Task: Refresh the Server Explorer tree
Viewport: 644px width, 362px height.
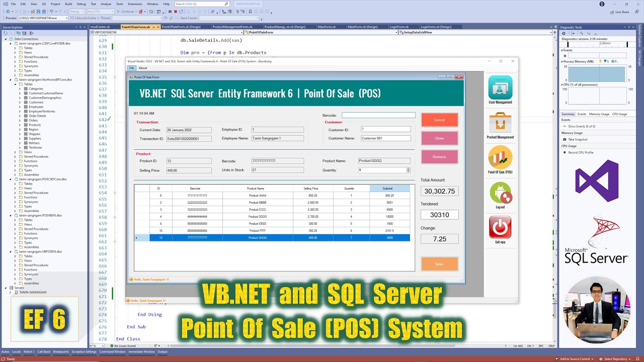Action: click(x=6, y=33)
